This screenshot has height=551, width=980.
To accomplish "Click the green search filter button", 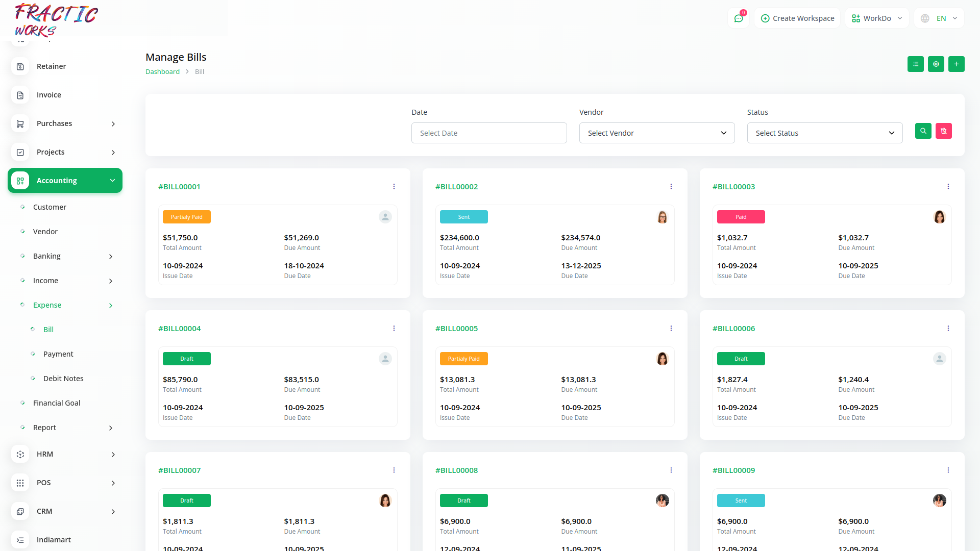I will (x=923, y=131).
